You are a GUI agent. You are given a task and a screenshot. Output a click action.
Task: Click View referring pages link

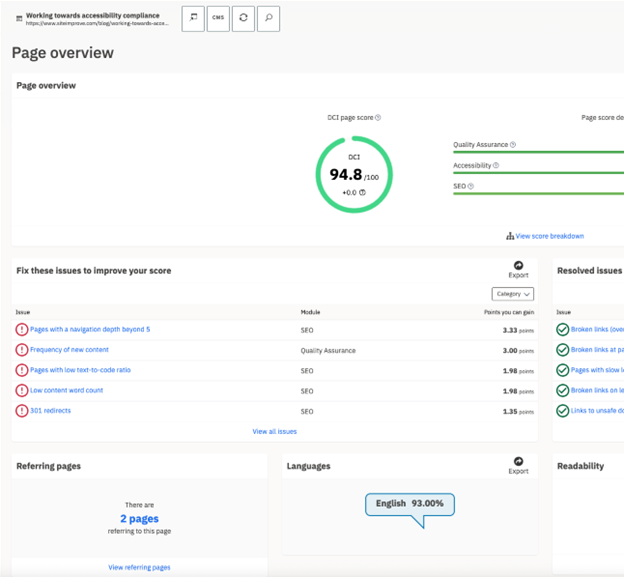point(139,567)
